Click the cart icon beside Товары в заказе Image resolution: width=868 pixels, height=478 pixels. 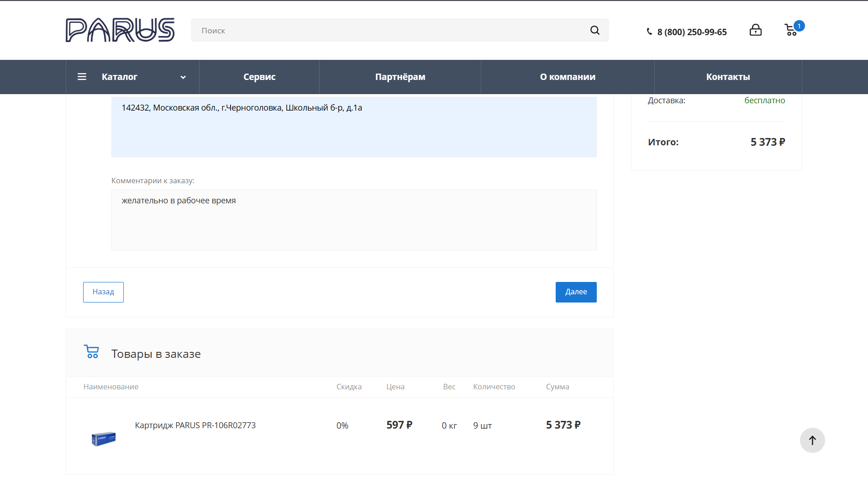tap(92, 352)
